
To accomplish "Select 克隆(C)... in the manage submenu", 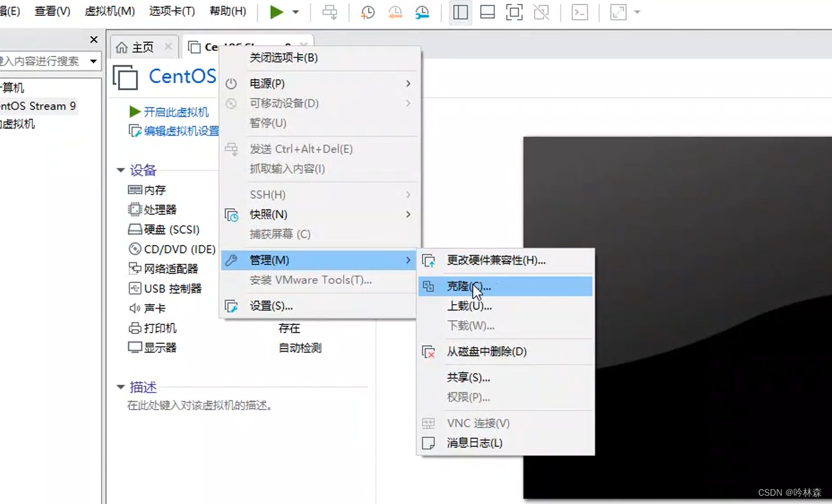I will (x=506, y=286).
